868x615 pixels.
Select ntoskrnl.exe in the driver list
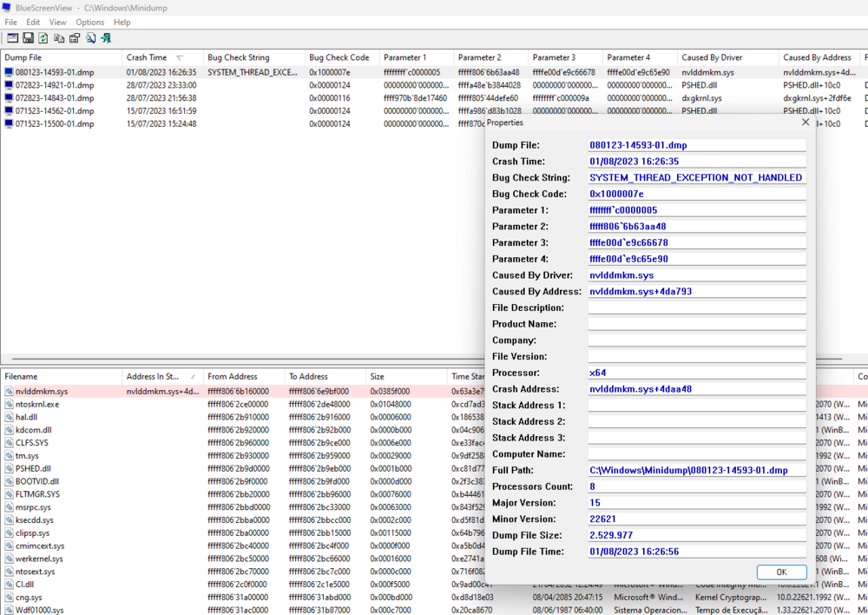coord(37,404)
